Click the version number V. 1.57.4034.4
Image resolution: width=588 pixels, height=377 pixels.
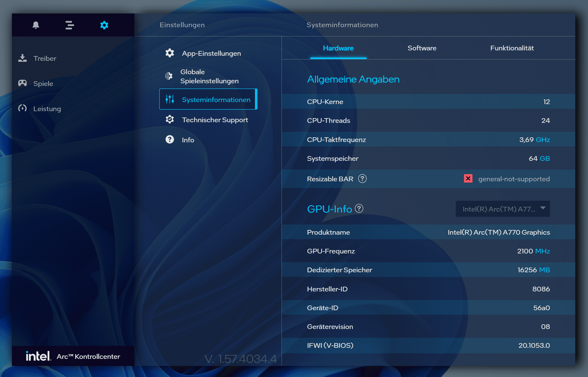pos(241,359)
